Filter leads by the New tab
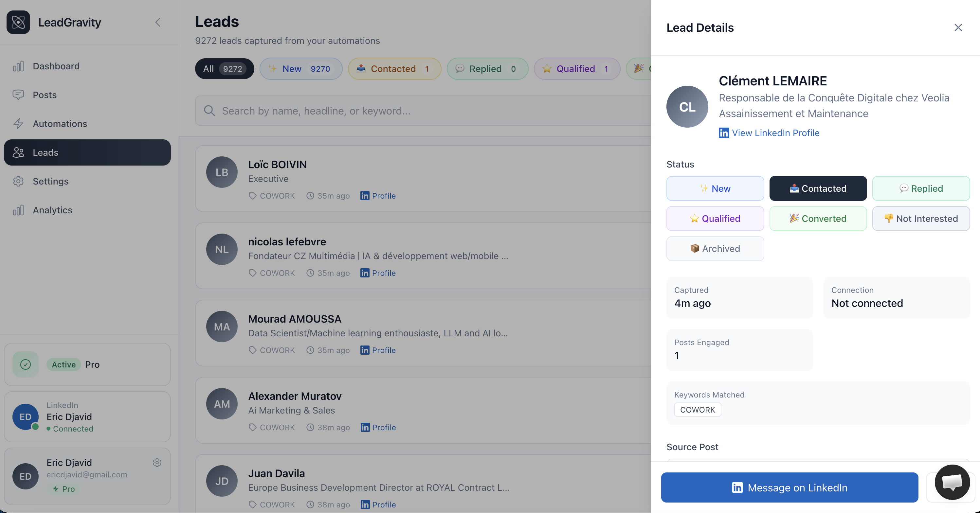 coord(300,68)
